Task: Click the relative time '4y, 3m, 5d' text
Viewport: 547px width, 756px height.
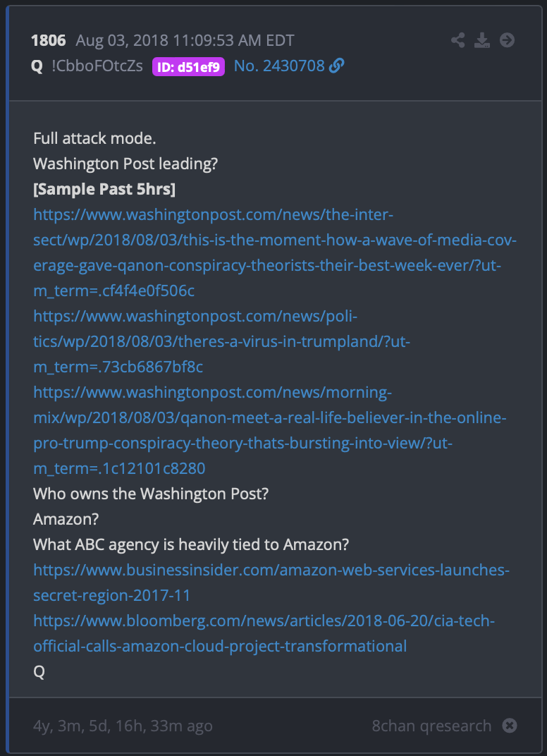Action: (x=123, y=726)
